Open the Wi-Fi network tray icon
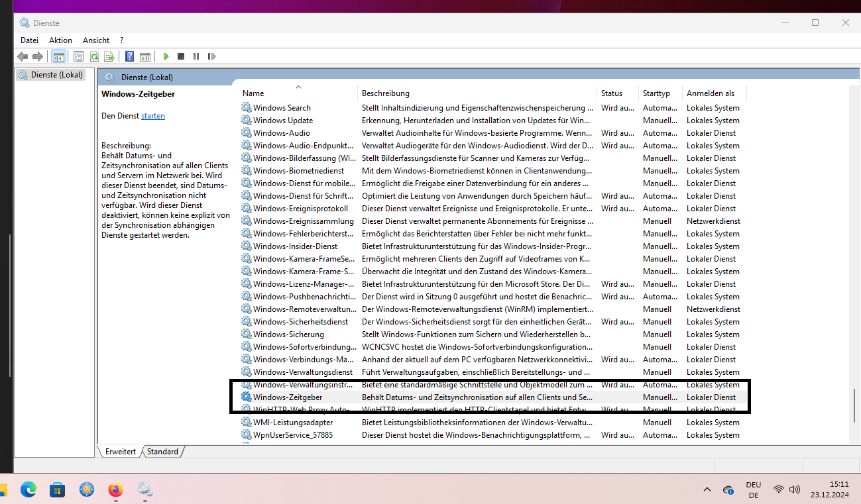Viewport: 861px width, 504px height. [778, 489]
